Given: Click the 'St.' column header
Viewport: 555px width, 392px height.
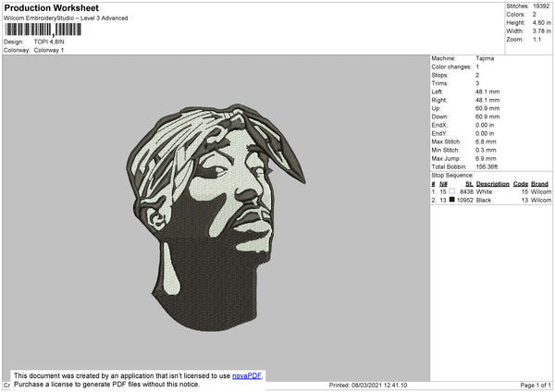Looking at the screenshot, I should (x=469, y=184).
